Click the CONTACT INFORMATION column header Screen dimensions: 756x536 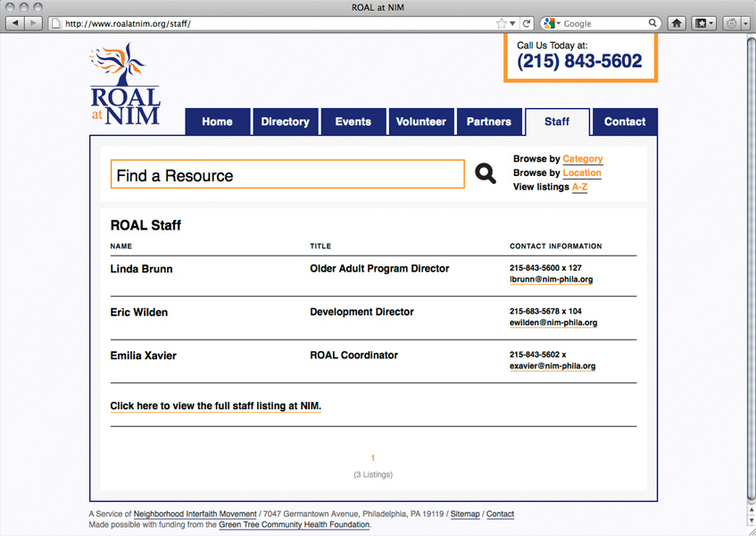[555, 246]
